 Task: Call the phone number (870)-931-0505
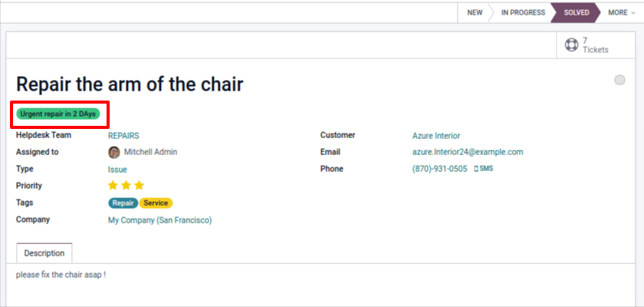point(439,169)
